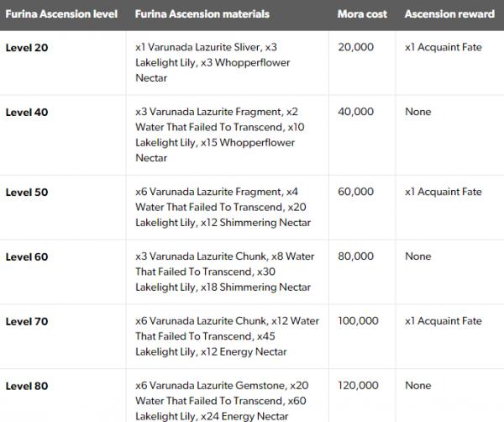This screenshot has height=422, width=504.
Task: Select the Level 20 row label
Action: (27, 48)
